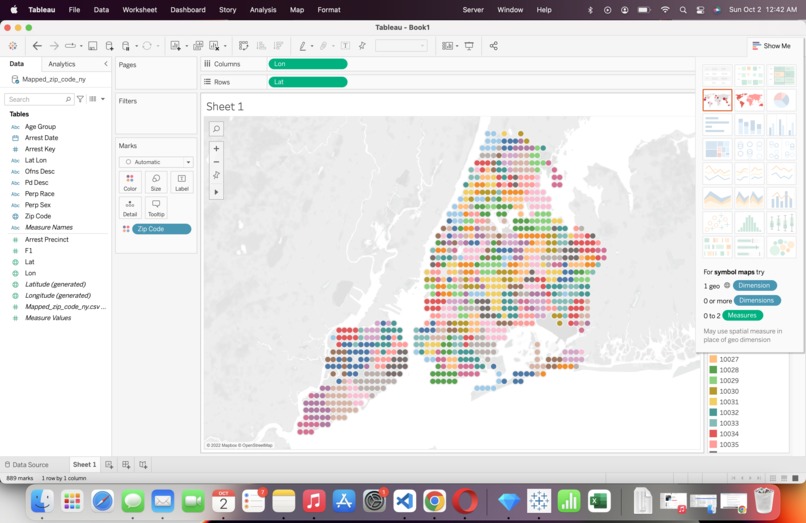The image size is (806, 523).
Task: Open the Worksheet menu
Action: click(x=139, y=10)
